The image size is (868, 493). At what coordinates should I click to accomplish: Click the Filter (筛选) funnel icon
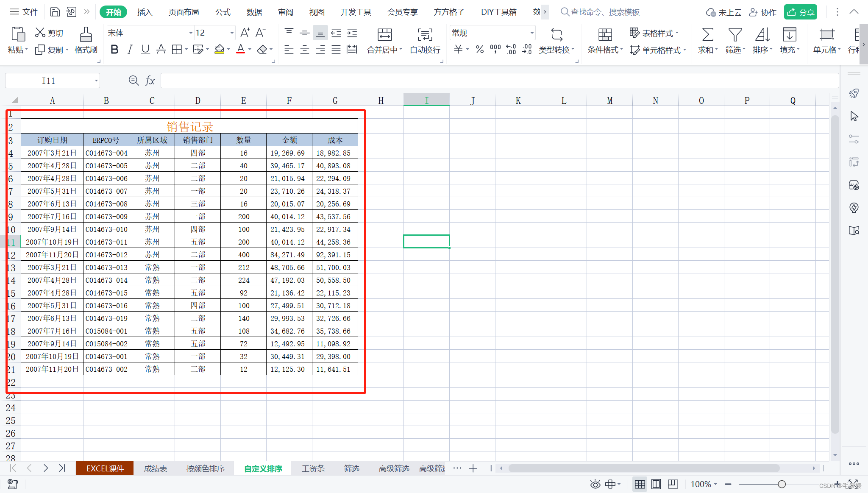tap(734, 35)
